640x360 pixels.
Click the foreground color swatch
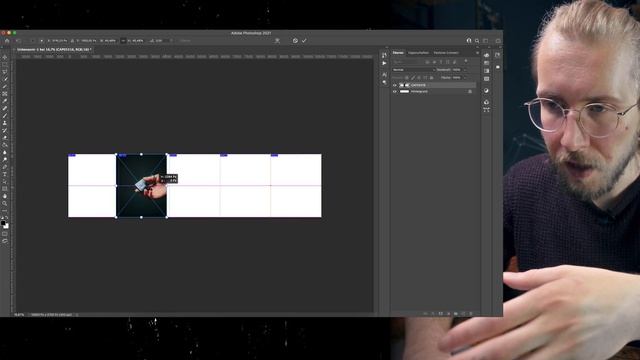4,223
